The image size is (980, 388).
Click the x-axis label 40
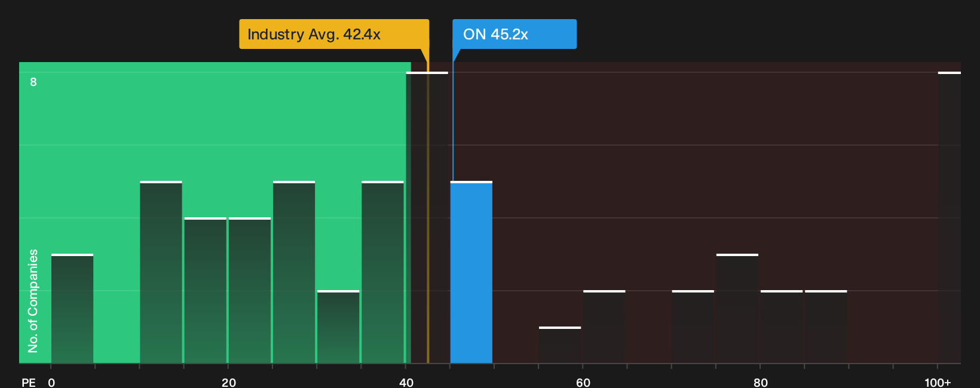pos(406,382)
